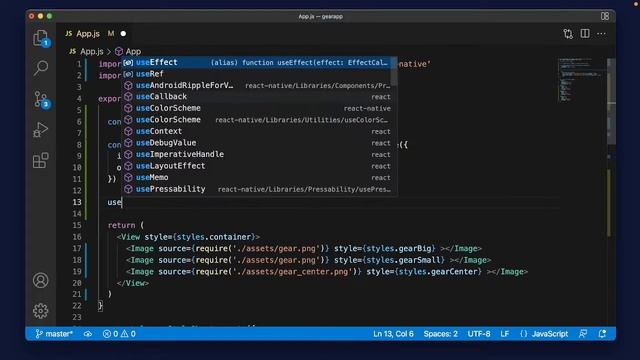
Task: Open the Search view
Action: point(40,68)
